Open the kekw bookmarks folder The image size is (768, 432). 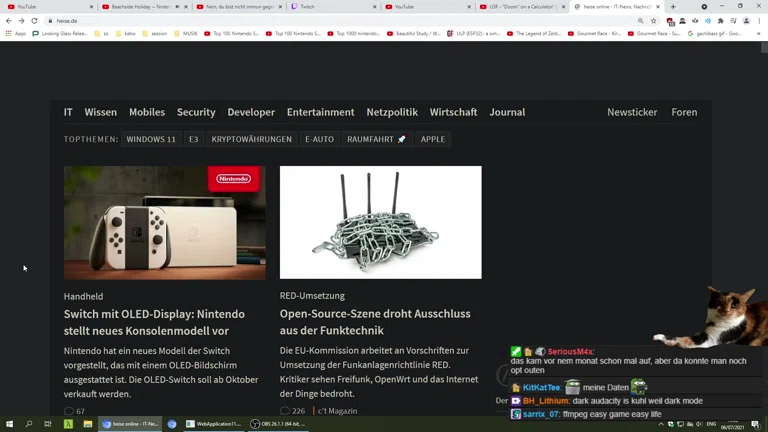click(125, 34)
